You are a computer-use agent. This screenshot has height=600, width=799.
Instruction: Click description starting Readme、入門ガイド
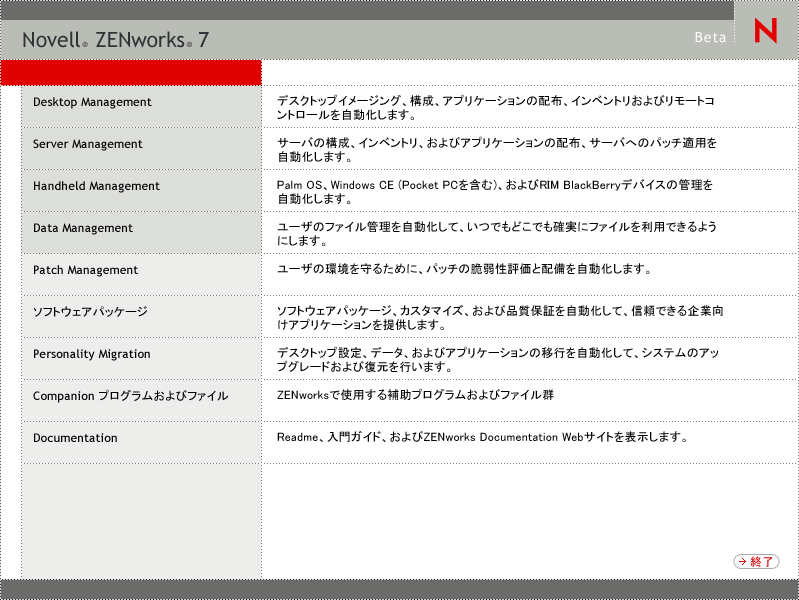point(483,437)
